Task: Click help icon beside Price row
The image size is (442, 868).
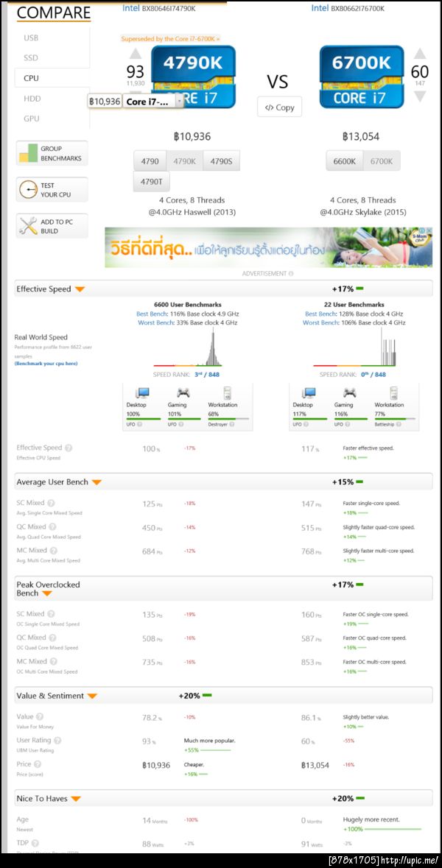Action: (x=39, y=764)
